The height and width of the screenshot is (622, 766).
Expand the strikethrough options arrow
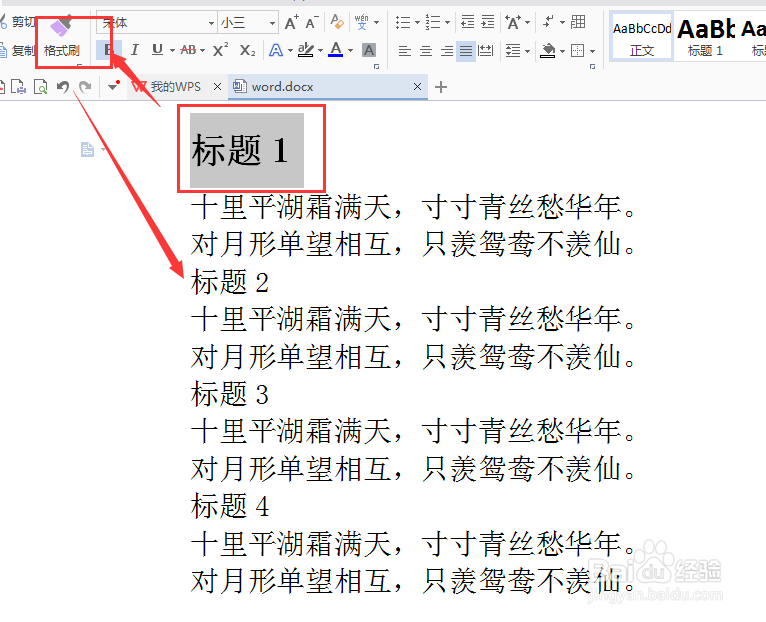tap(203, 50)
